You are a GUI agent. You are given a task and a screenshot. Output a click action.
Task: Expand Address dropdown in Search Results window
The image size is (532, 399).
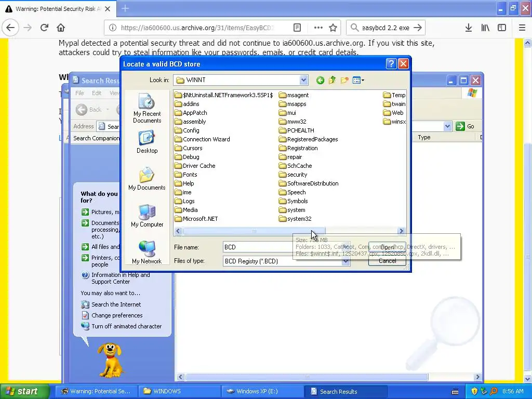[x=447, y=126]
